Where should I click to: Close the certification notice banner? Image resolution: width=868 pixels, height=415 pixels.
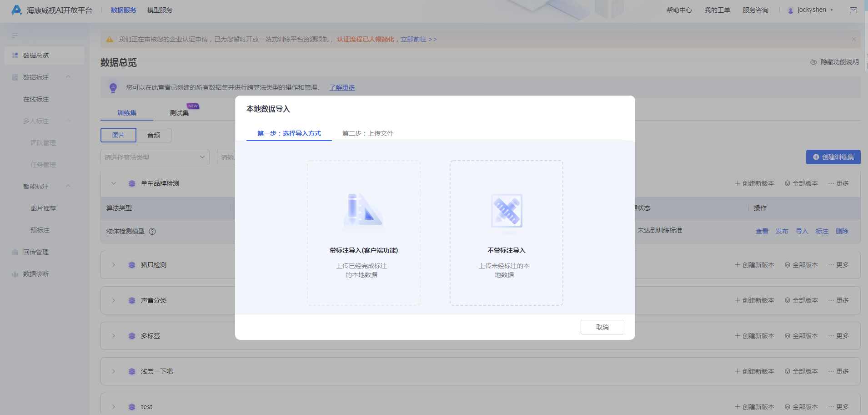pyautogui.click(x=853, y=39)
